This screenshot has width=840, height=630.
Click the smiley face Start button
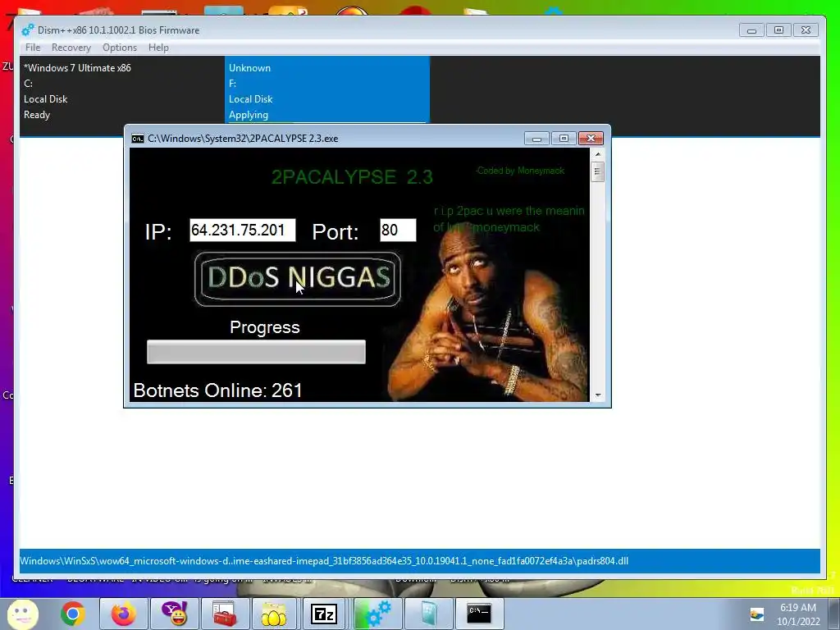coord(22,614)
